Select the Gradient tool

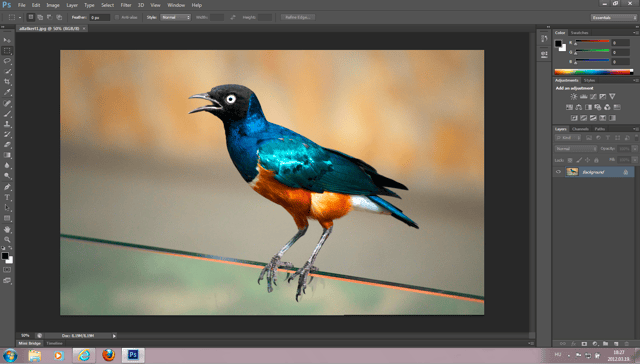[7, 155]
